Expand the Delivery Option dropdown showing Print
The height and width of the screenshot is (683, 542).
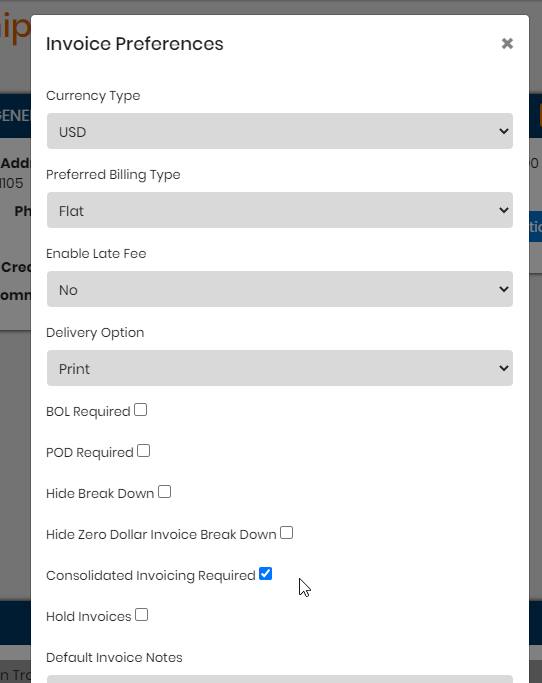[x=280, y=368]
